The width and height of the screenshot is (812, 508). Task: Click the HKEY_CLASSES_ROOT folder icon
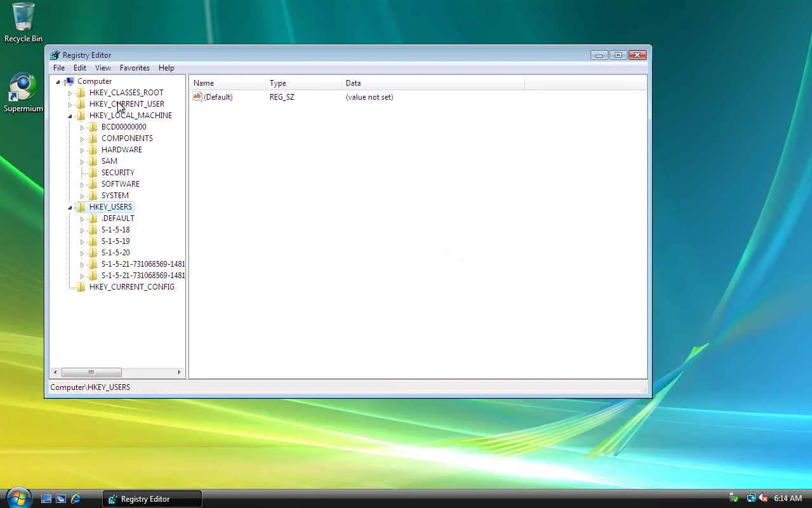(x=81, y=93)
